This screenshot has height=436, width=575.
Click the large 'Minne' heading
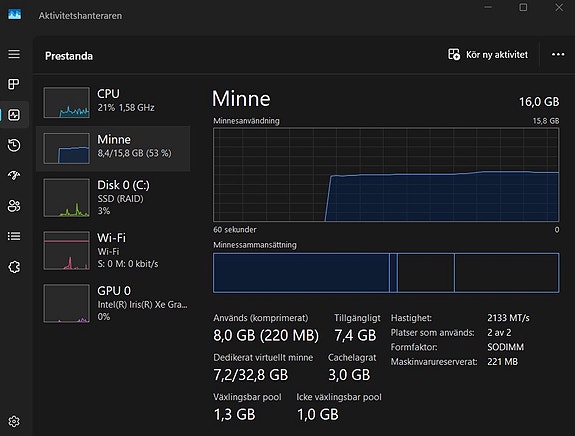241,99
